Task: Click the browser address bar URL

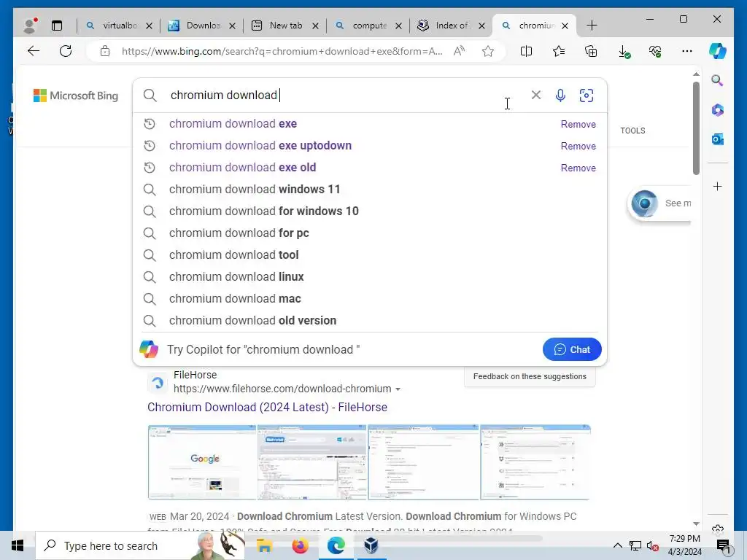Action: 282,51
